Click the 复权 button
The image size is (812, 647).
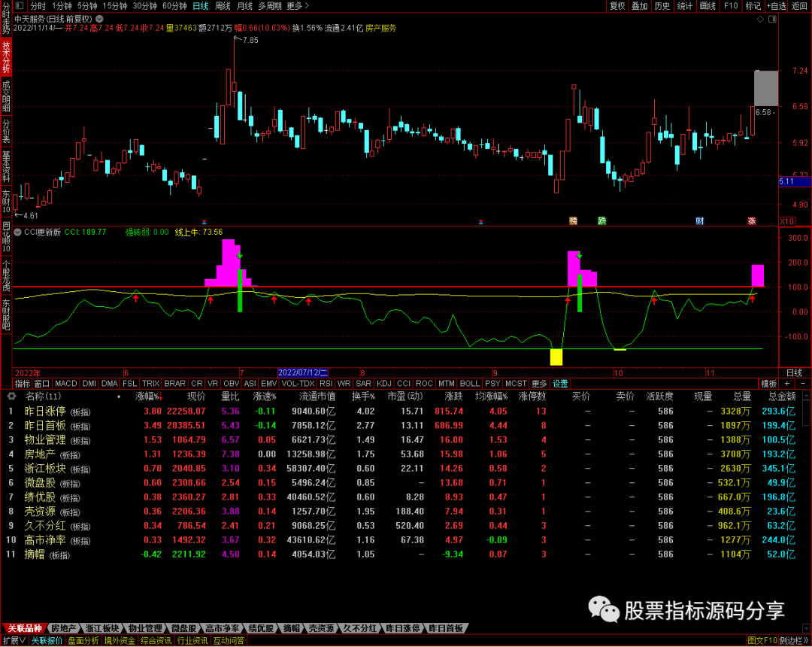click(x=617, y=6)
